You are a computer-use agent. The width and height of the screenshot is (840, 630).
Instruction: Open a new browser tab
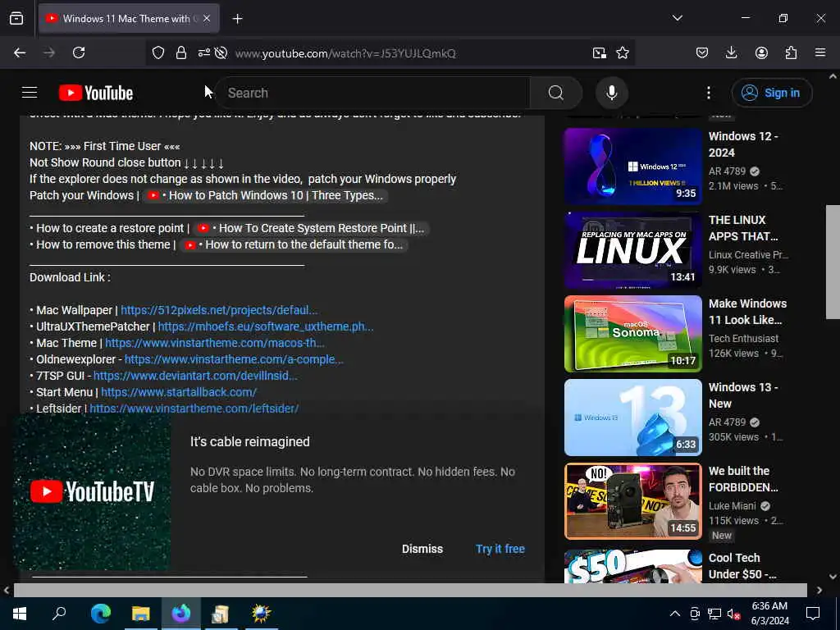[237, 19]
